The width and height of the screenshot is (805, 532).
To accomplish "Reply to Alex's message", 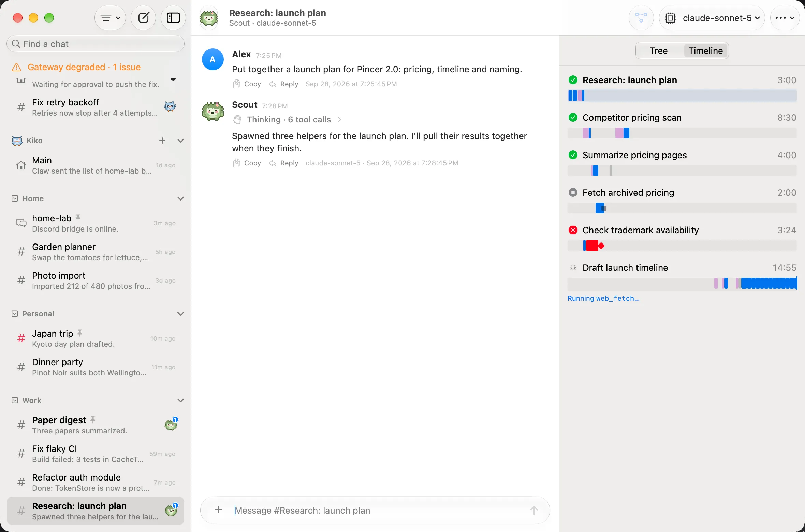I will pos(284,84).
